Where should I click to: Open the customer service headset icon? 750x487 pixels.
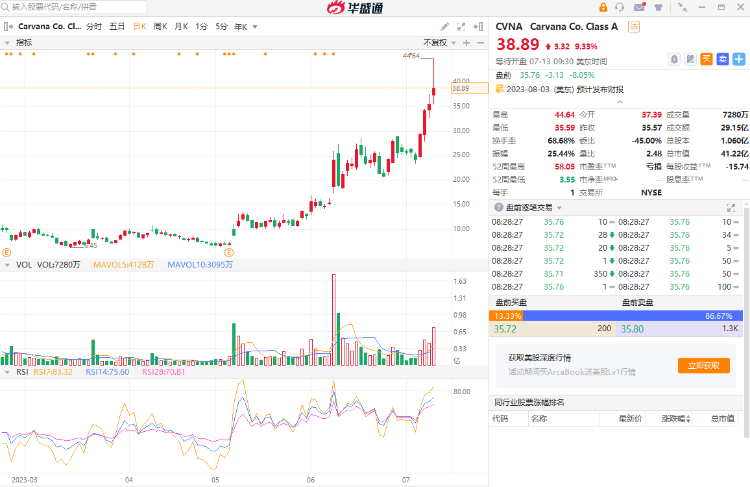(619, 7)
